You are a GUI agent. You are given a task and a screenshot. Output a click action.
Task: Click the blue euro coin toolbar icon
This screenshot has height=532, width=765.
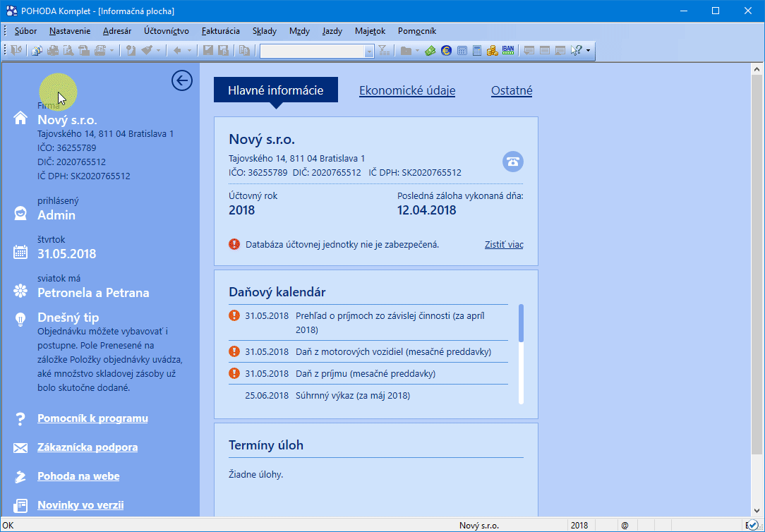click(446, 50)
